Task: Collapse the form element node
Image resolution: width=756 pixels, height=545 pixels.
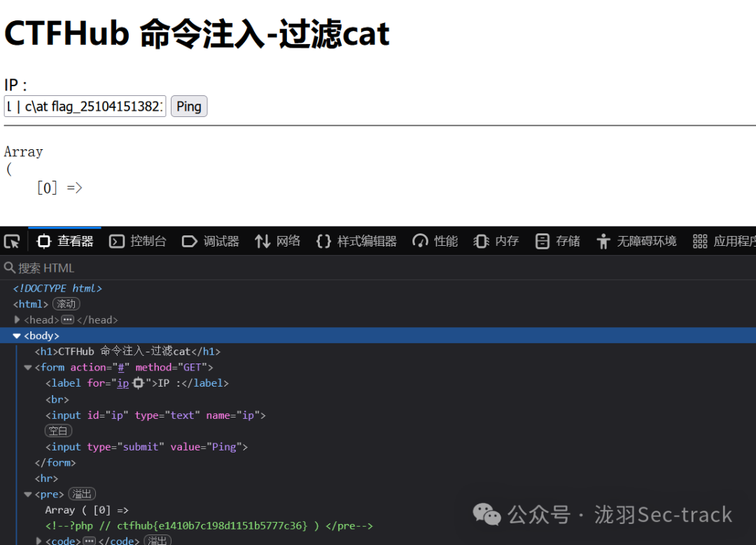Action: point(28,368)
